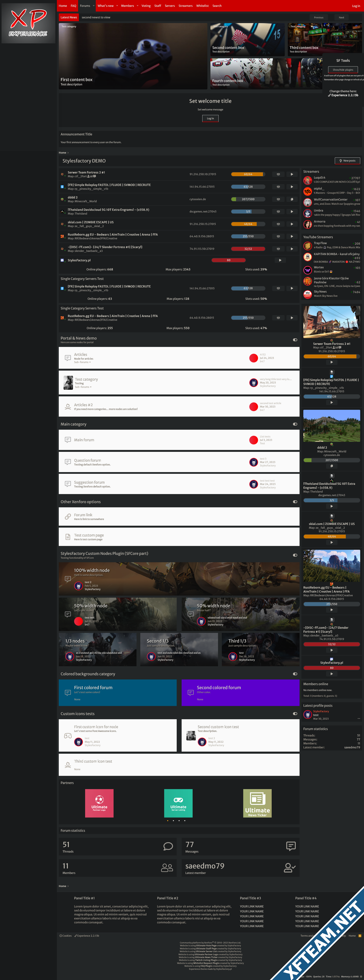
Task: Join the !TheIsland Davidscloud server
Action: pos(292,212)
